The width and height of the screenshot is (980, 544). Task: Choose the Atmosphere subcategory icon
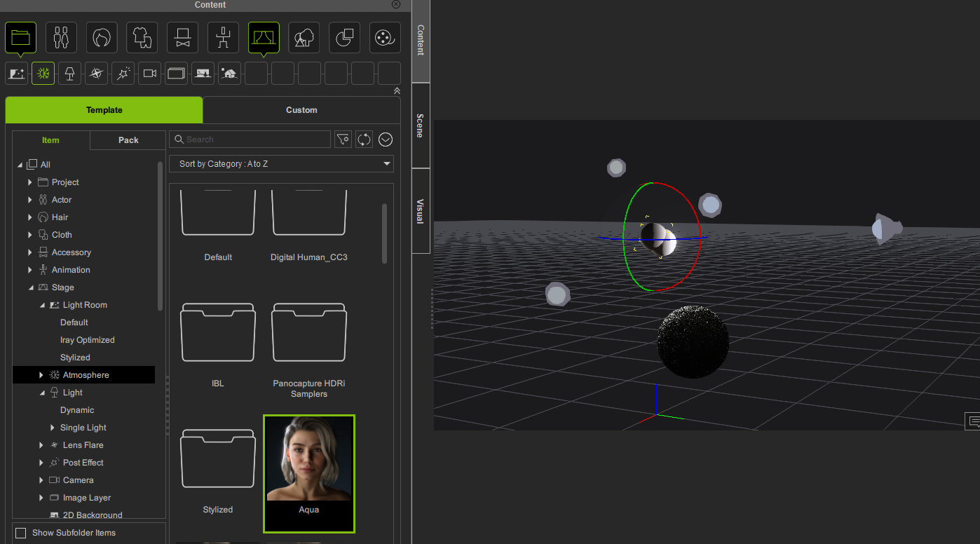tap(43, 73)
